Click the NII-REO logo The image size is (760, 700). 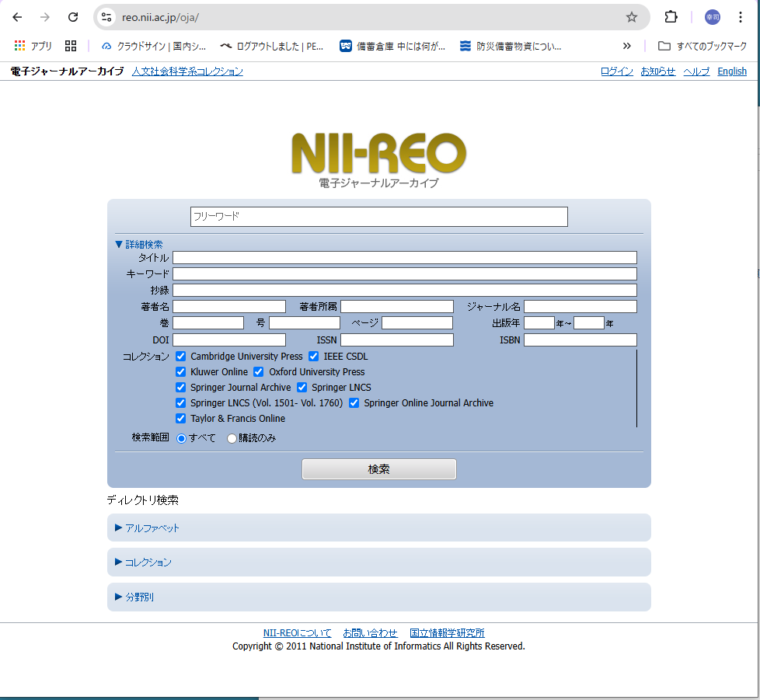379,153
